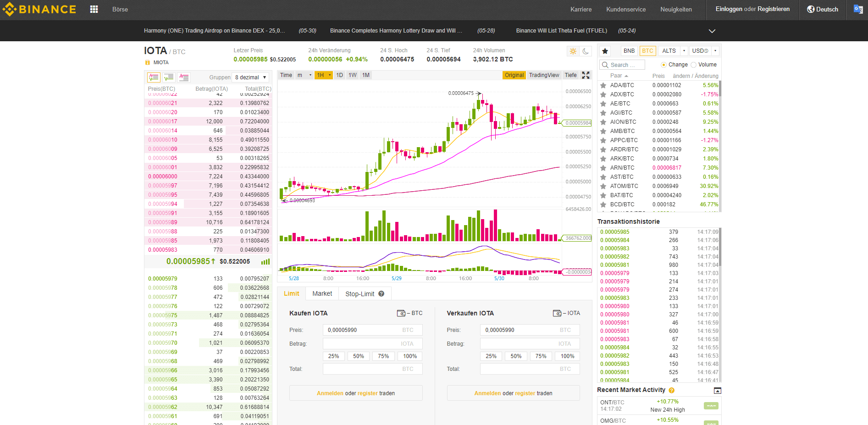Viewport: 868px width, 425px height.
Task: Favorite the ADA/BTC pair star
Action: [x=603, y=85]
